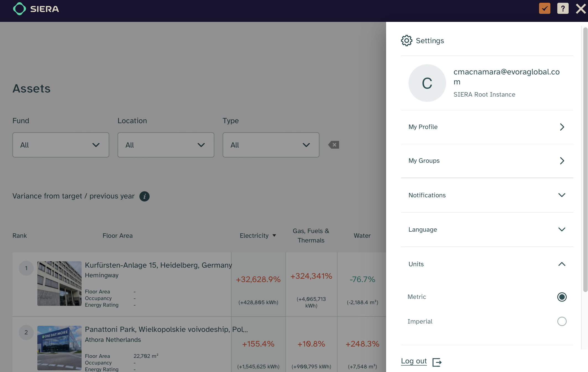Click the SIERA logo icon
Screen dimensions: 588x372
pos(19,9)
